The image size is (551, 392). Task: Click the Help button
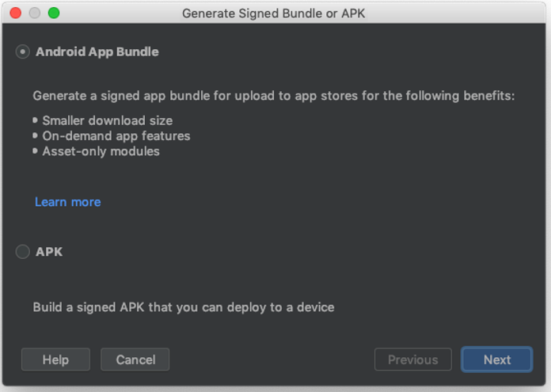[x=56, y=360]
